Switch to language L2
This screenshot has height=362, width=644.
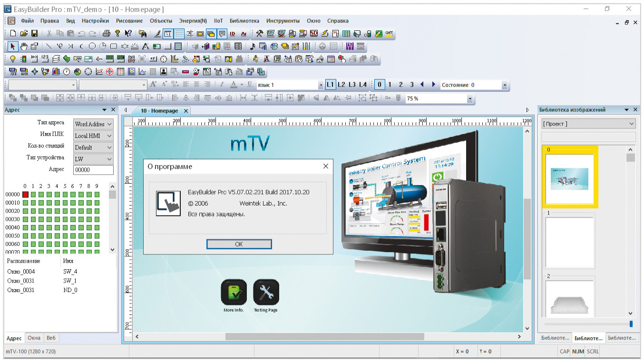pos(342,85)
